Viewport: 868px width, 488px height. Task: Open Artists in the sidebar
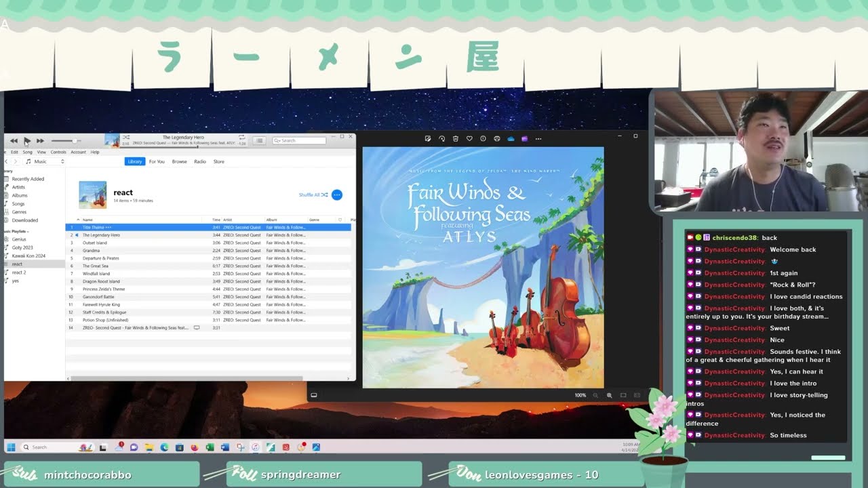[18, 187]
